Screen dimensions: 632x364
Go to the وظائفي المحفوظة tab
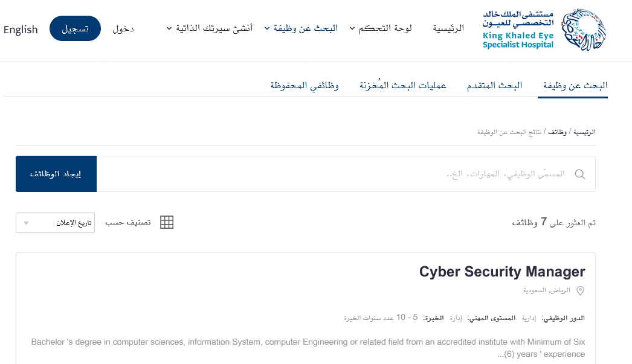click(x=305, y=86)
